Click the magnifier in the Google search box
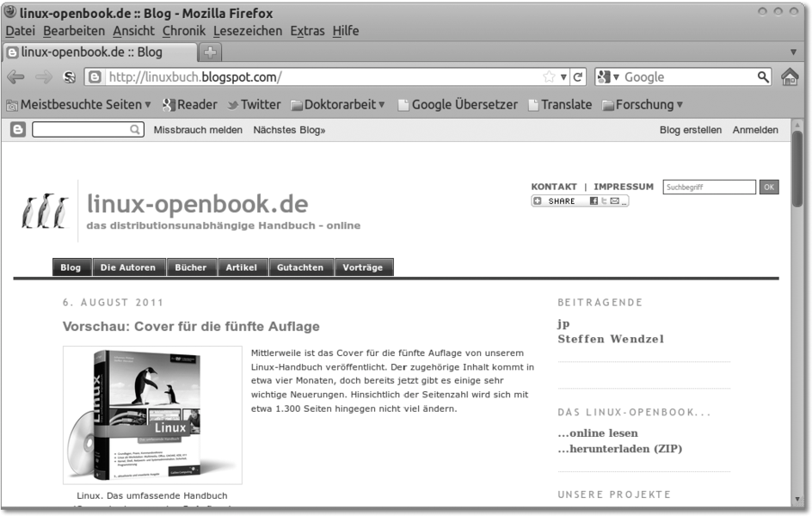The image size is (812, 516). click(x=763, y=77)
